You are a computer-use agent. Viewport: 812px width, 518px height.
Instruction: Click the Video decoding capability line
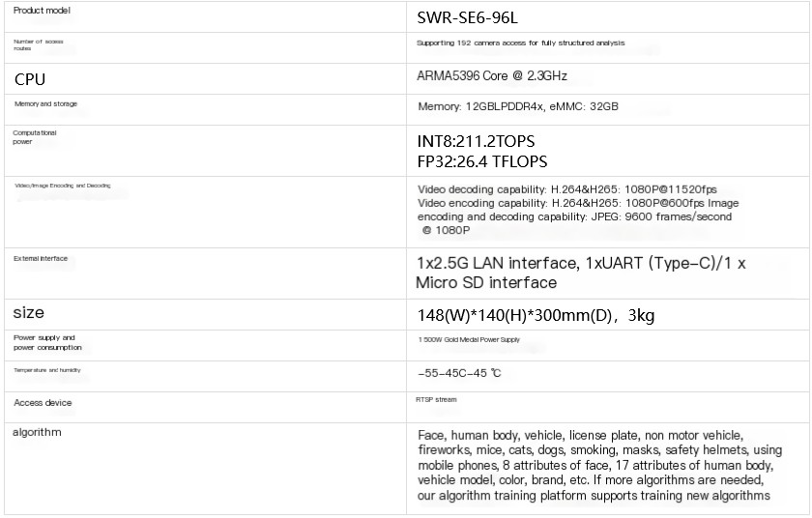[567, 189]
